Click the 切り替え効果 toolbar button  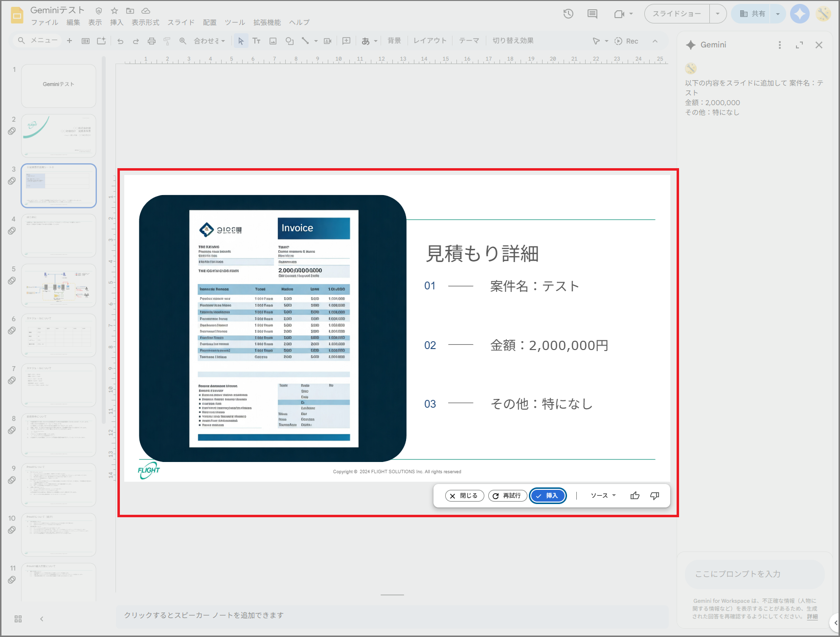coord(513,41)
